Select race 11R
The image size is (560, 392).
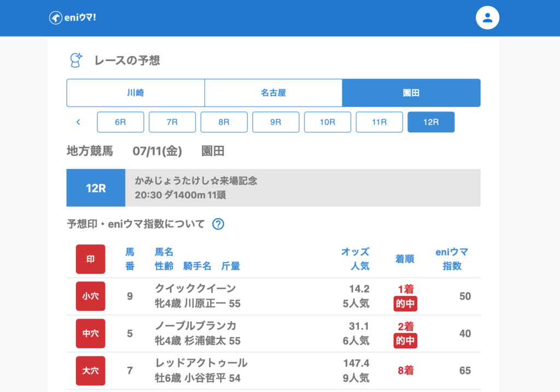pos(379,122)
